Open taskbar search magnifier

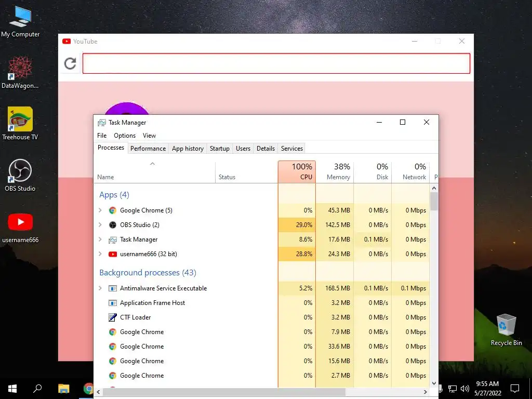(x=37, y=388)
